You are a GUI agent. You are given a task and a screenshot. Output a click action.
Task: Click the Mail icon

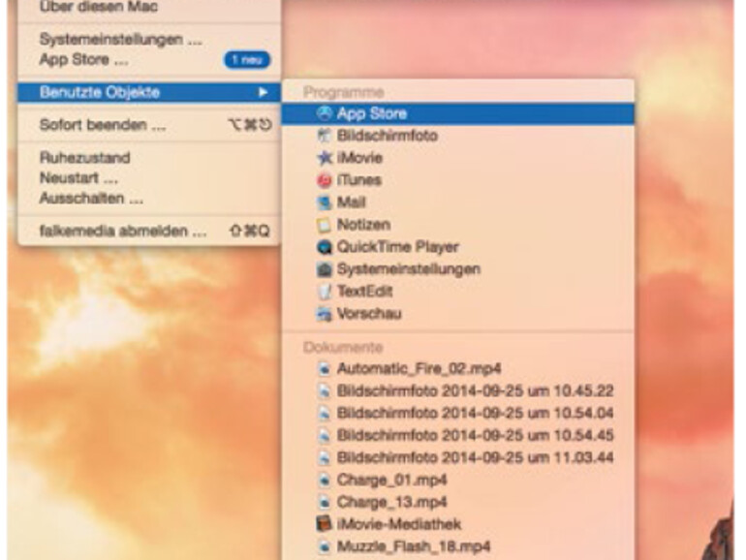tap(324, 202)
